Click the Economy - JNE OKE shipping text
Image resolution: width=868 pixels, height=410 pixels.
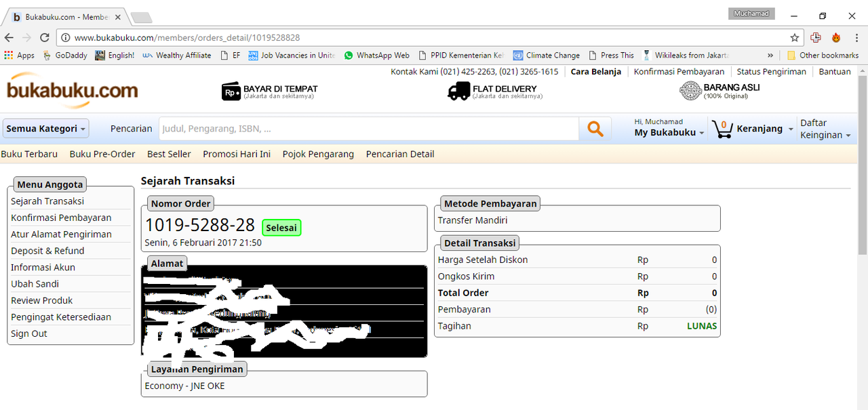pos(184,386)
